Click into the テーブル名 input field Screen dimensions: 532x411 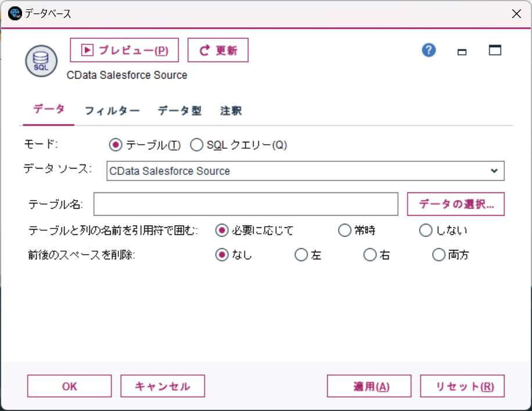[246, 204]
